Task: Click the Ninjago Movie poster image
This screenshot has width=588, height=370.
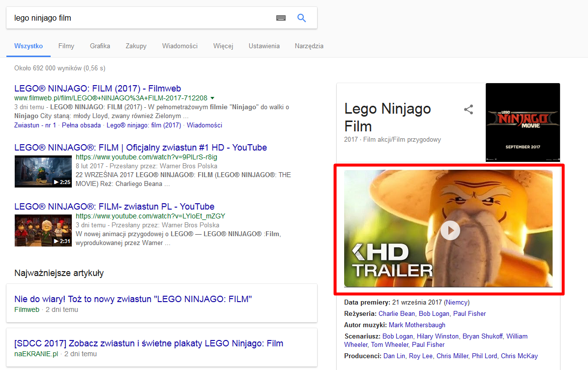Action: coord(523,123)
